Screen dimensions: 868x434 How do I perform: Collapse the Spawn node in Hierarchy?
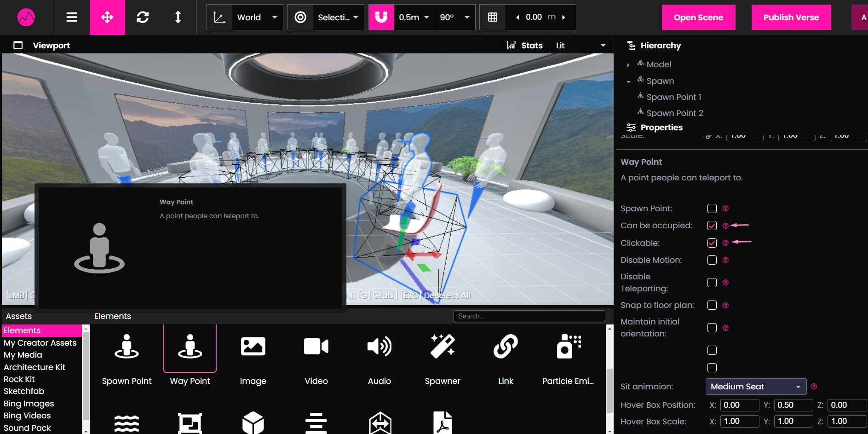[628, 81]
